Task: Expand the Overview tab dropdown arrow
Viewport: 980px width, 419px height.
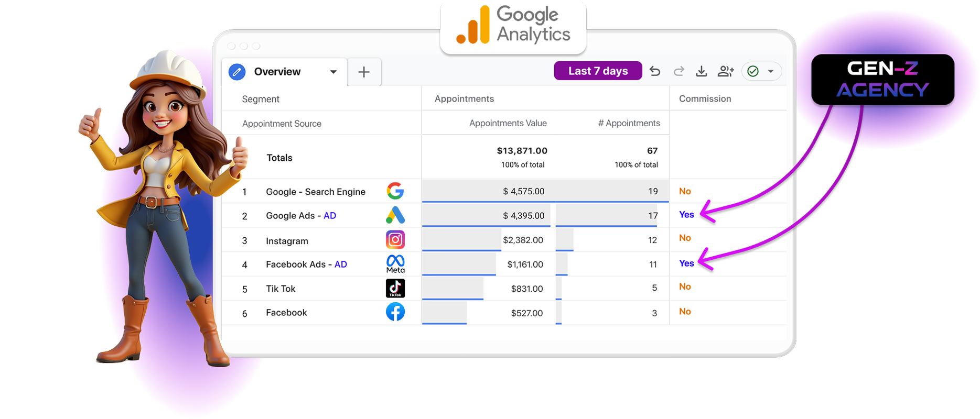Action: (333, 72)
